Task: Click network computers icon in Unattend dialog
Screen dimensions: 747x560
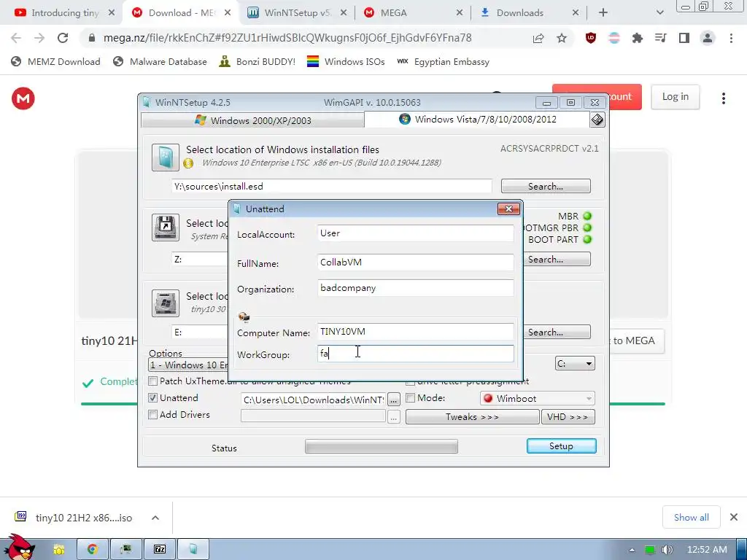Action: point(244,316)
